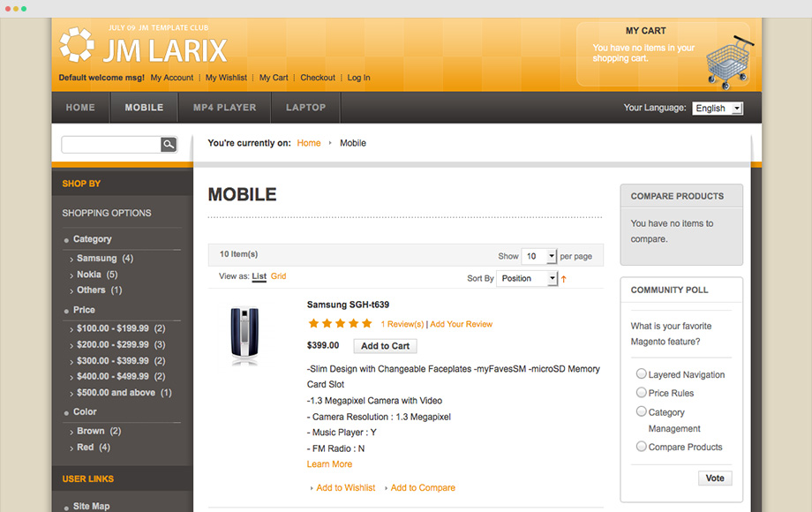
Task: Open the My Account link
Action: (x=172, y=78)
